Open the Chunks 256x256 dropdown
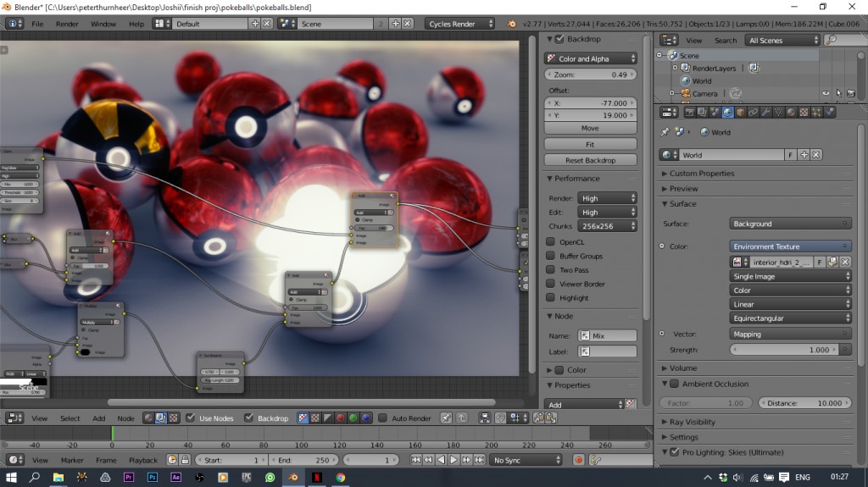This screenshot has width=868, height=487. 607,226
